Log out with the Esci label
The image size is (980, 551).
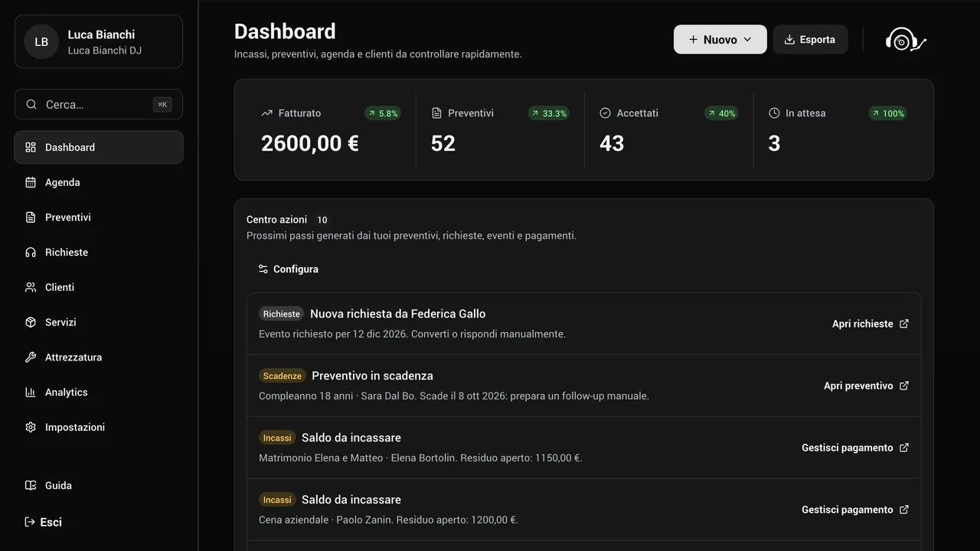(x=51, y=522)
